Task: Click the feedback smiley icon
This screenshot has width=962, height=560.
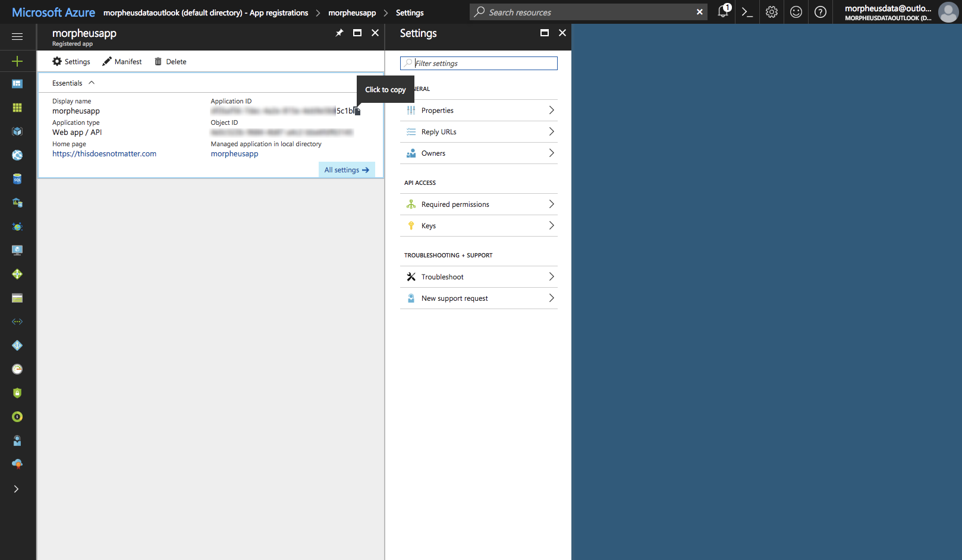Action: click(x=796, y=12)
